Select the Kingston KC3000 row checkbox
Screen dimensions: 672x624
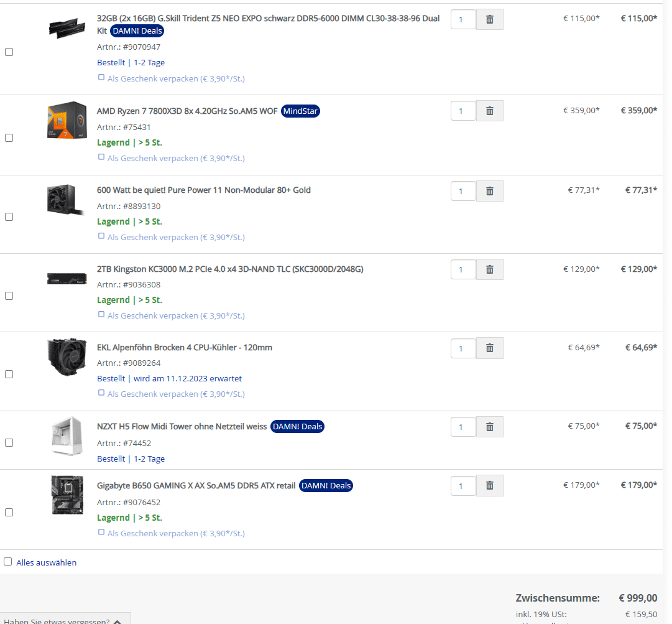tap(9, 296)
